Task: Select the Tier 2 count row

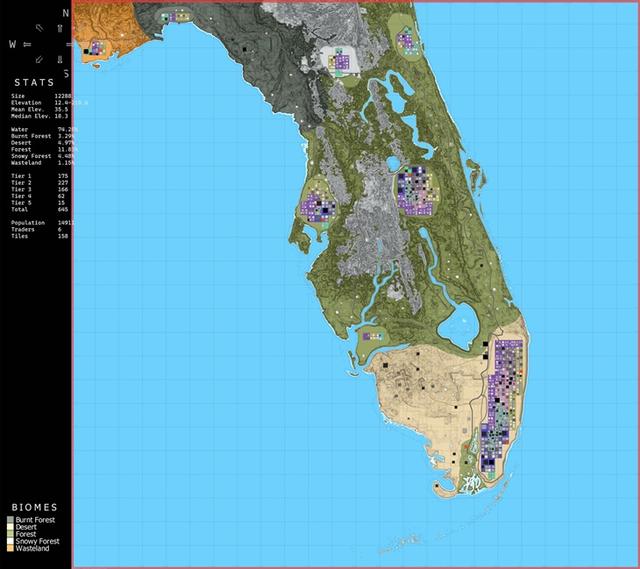Action: [x=40, y=183]
